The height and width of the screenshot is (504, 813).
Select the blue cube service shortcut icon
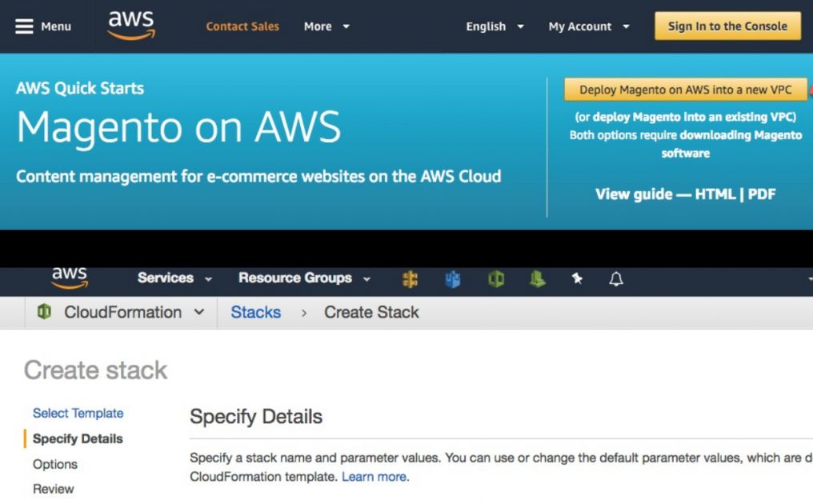click(x=452, y=278)
